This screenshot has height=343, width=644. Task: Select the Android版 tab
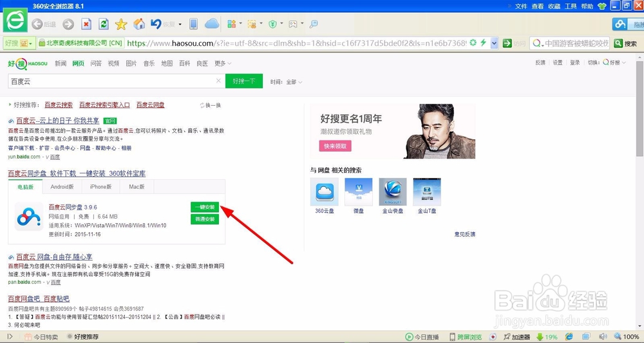tap(62, 187)
